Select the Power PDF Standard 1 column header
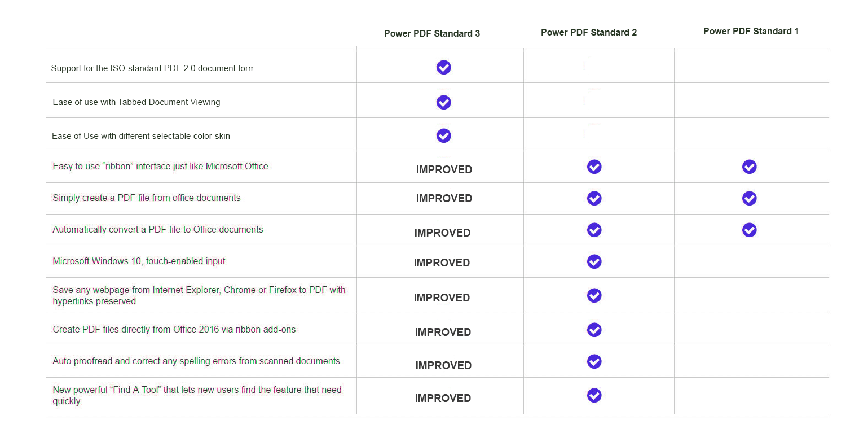Screen dimensions: 868x424 click(x=751, y=31)
